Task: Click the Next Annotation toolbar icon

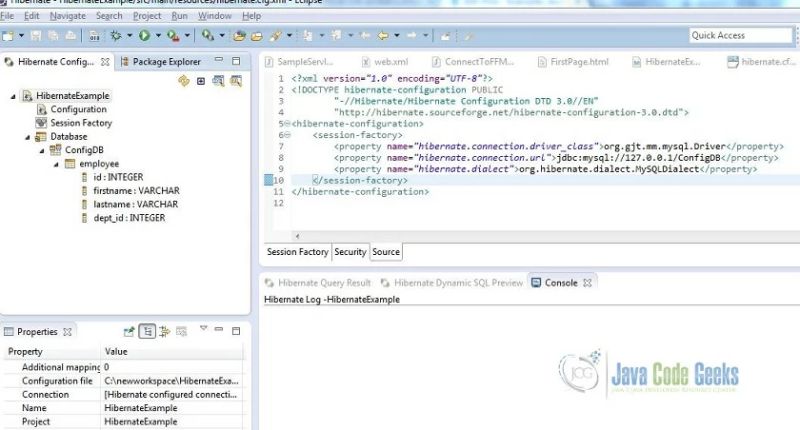Action: (308, 36)
